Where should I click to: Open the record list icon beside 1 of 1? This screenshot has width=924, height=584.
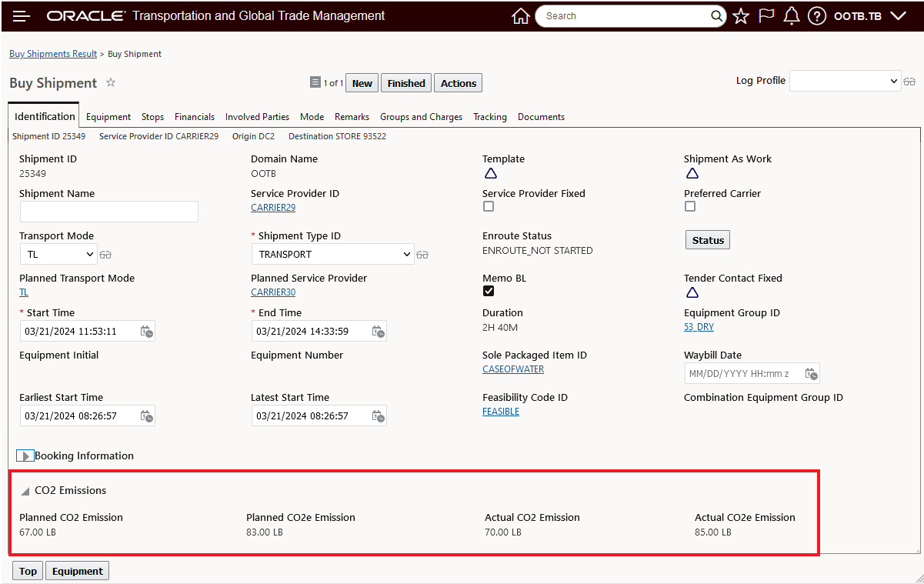pyautogui.click(x=315, y=82)
